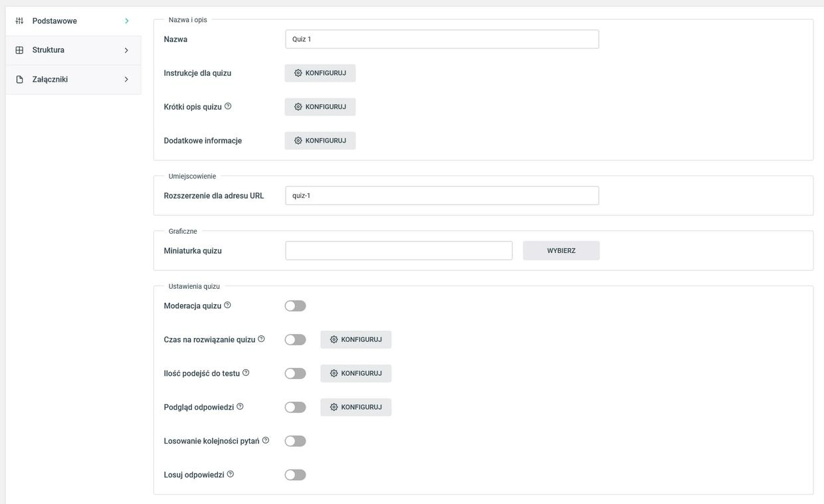The image size is (824, 504).
Task: Turn on Ilość podejść do testu switch
Action: tap(295, 374)
